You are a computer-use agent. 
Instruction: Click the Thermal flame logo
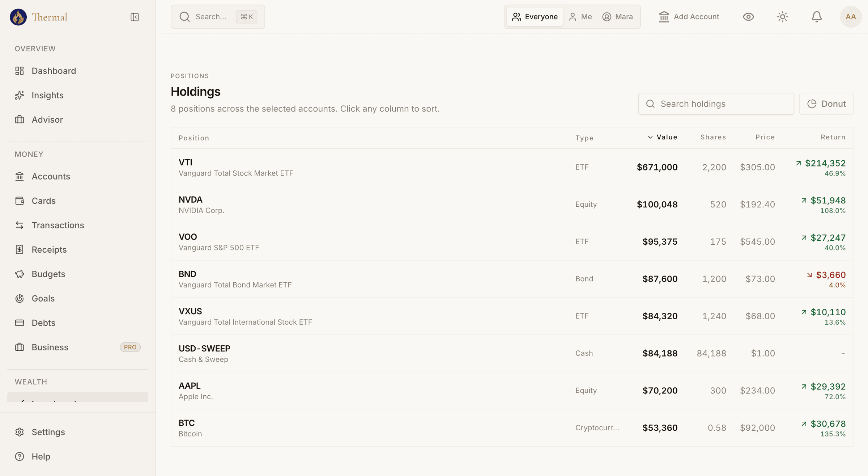(18, 17)
